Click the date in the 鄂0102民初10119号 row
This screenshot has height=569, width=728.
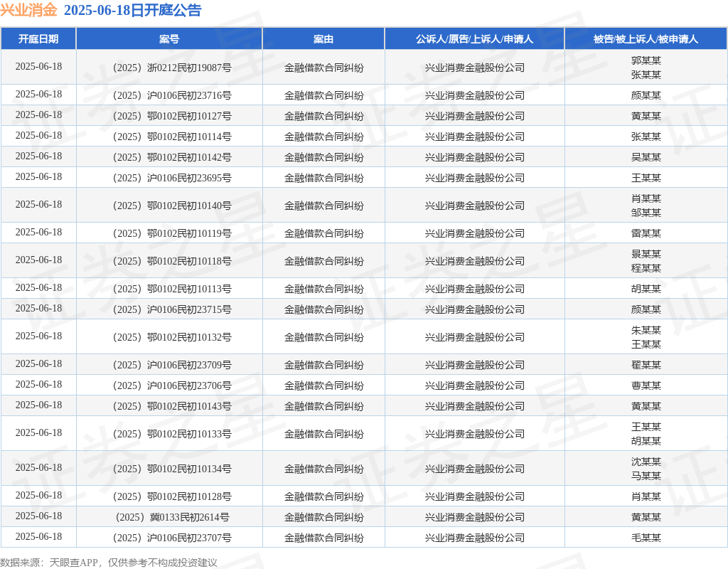point(38,232)
